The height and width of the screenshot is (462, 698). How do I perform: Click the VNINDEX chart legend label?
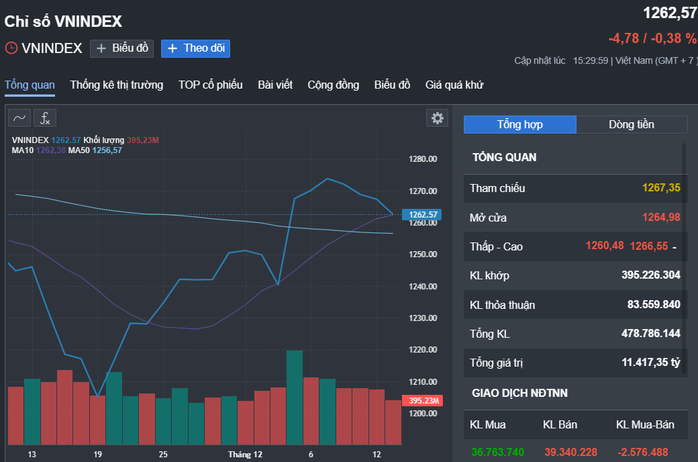[x=30, y=140]
